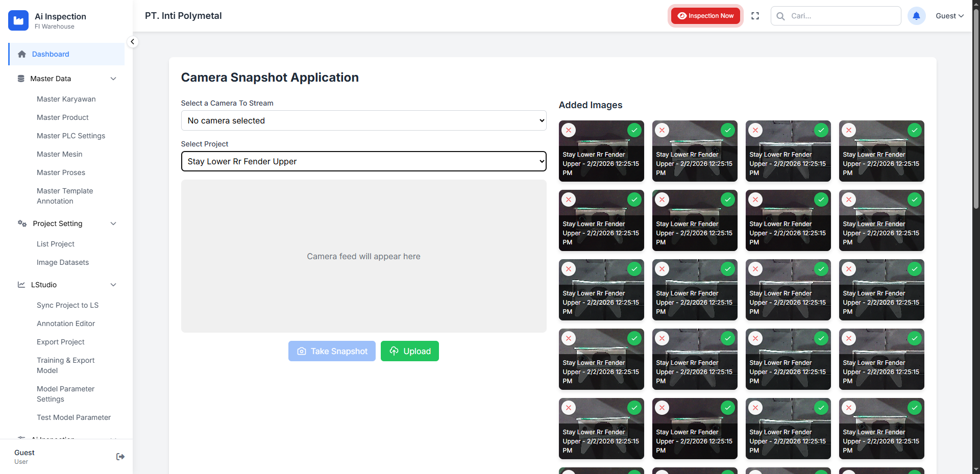Open the Select a Camera To Stream dropdown
The width and height of the screenshot is (980, 474).
pos(363,120)
